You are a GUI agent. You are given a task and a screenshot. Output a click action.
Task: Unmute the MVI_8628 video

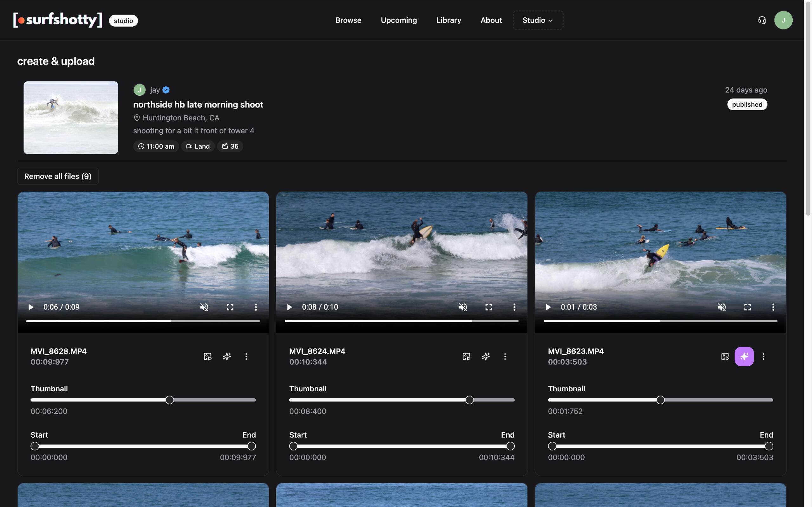204,307
